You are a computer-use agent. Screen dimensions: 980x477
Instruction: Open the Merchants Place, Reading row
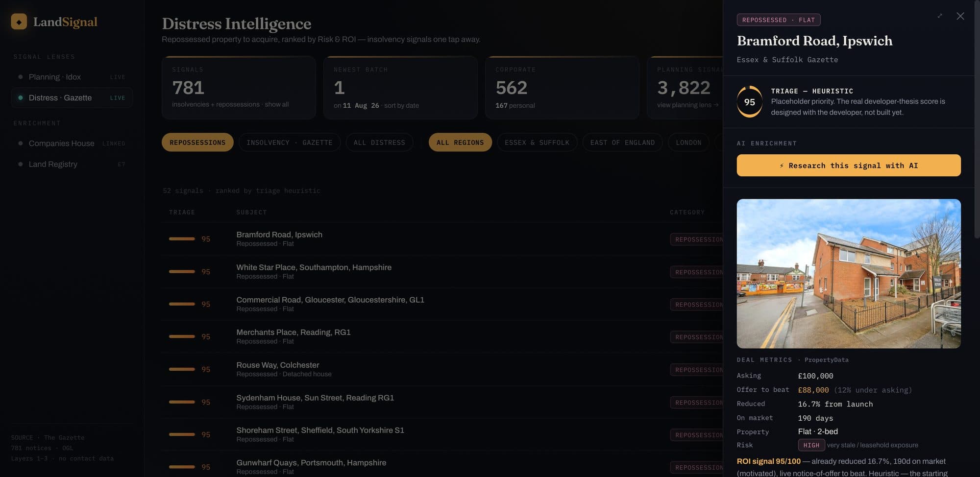[x=441, y=336]
